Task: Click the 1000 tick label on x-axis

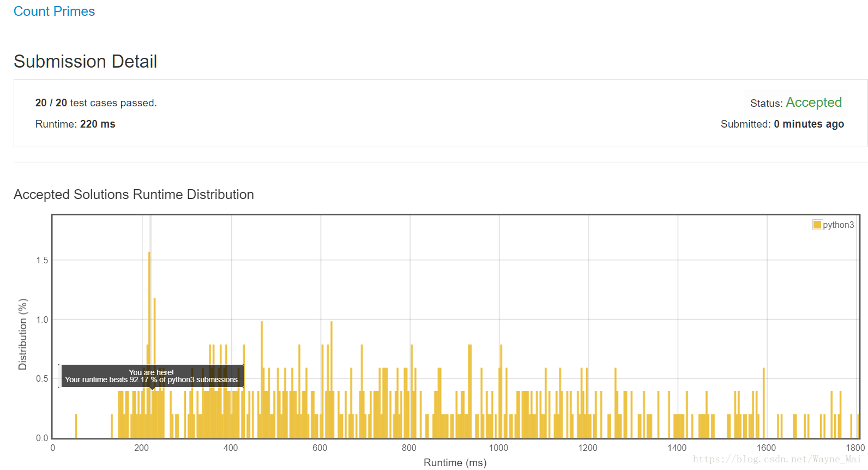Action: point(498,448)
